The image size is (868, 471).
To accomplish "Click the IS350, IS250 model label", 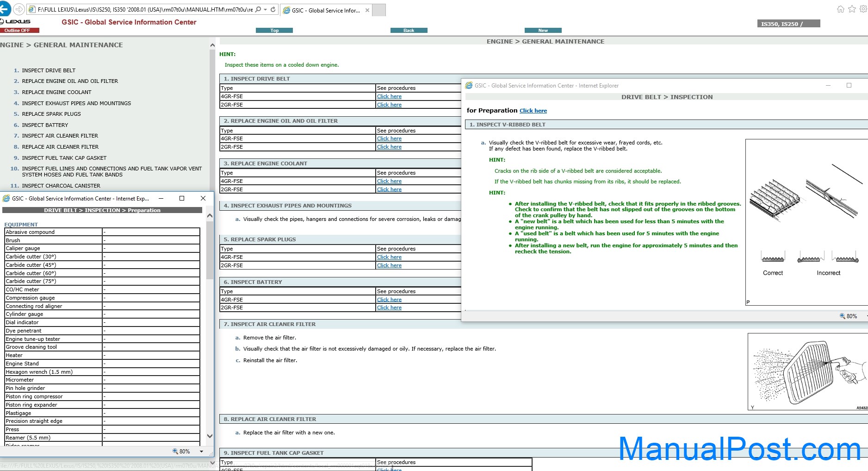I will click(788, 24).
